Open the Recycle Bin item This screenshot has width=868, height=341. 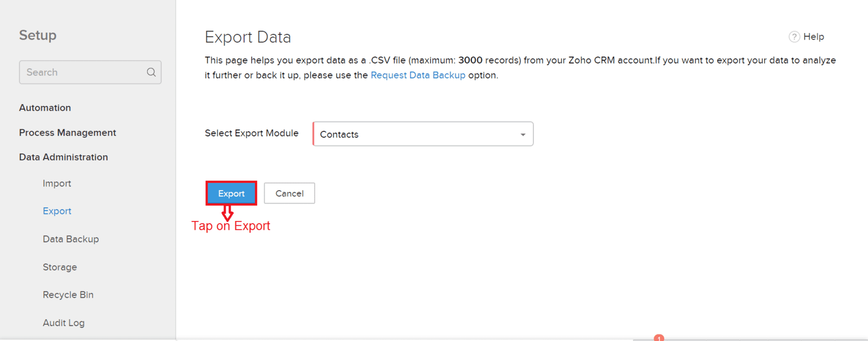click(x=68, y=295)
